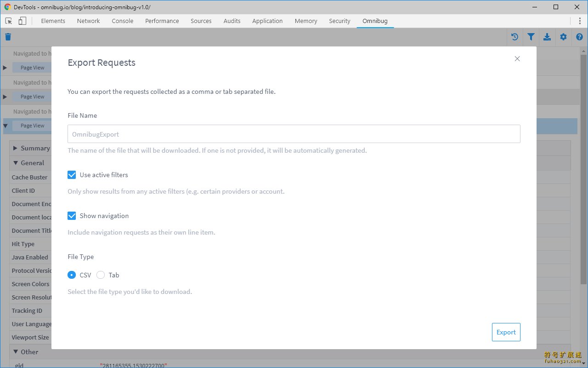
Task: Expand the Summary section
Action: click(x=16, y=148)
